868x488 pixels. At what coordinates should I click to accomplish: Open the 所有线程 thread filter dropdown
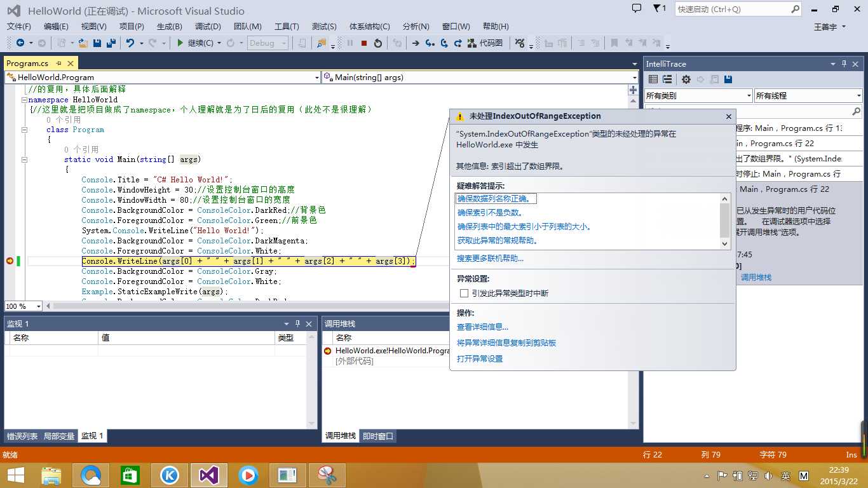tap(858, 96)
